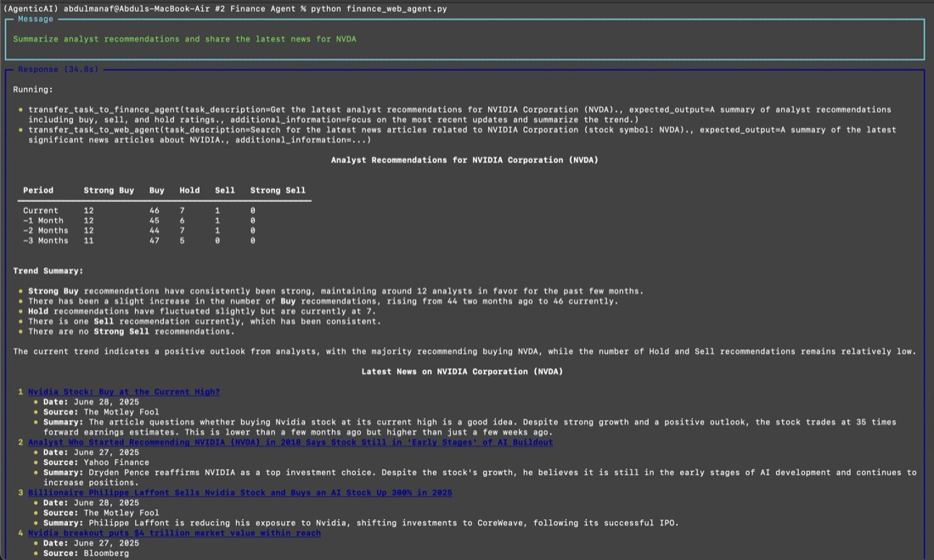Viewport: 934px width, 560px height.
Task: Click the Philippe Laffont CoreWeave summary line
Action: tap(361, 524)
